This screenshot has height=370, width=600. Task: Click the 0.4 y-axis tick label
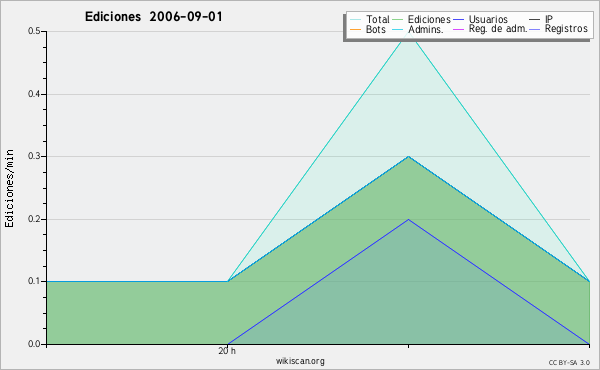(34, 94)
